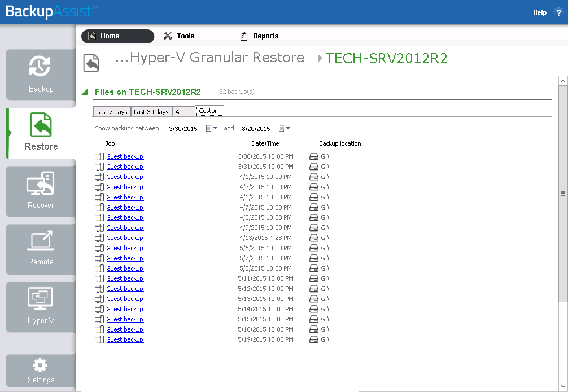Switch to the Reports tab
Viewport: 568px width, 392px height.
(x=259, y=36)
